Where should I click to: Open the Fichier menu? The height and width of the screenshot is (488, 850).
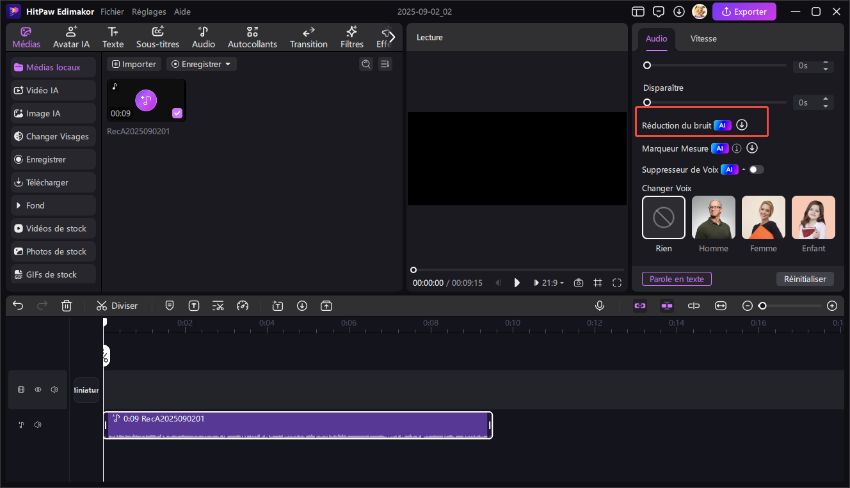coord(112,11)
